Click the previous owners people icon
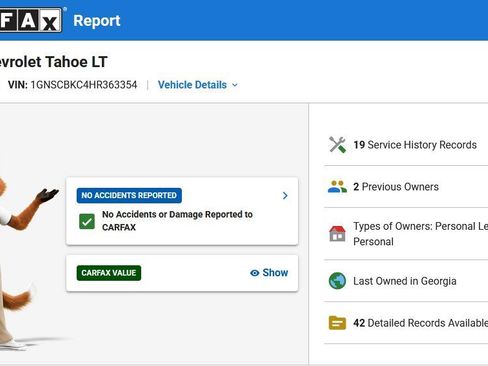 (x=337, y=187)
